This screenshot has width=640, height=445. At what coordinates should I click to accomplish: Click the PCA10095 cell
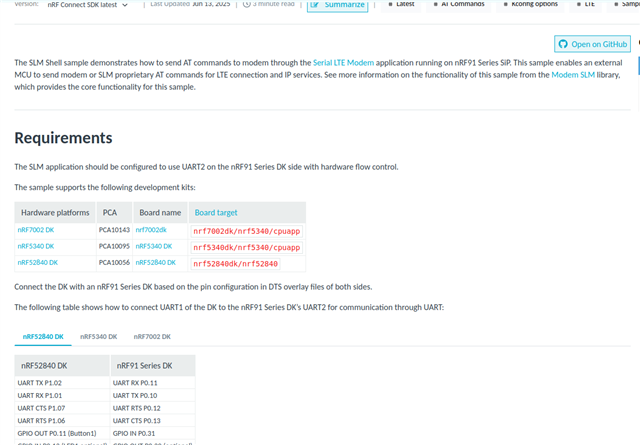click(x=114, y=246)
